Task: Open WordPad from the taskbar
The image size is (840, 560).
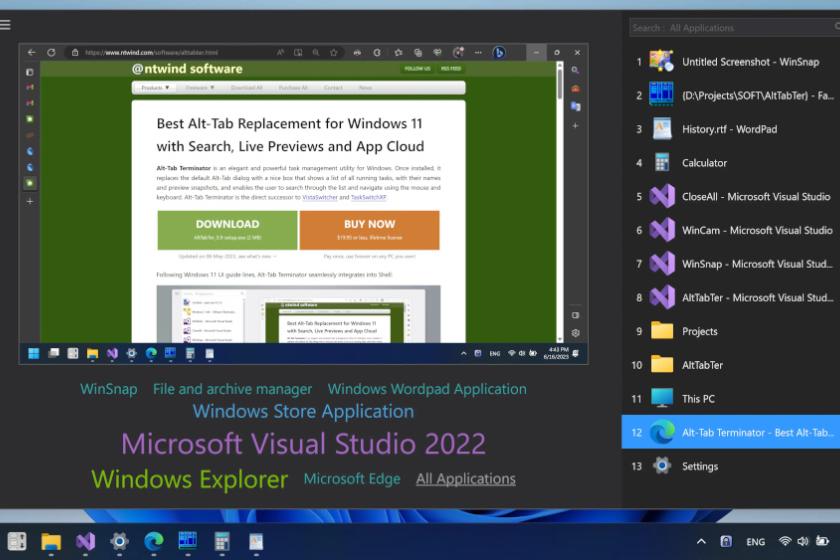Action: [256, 542]
